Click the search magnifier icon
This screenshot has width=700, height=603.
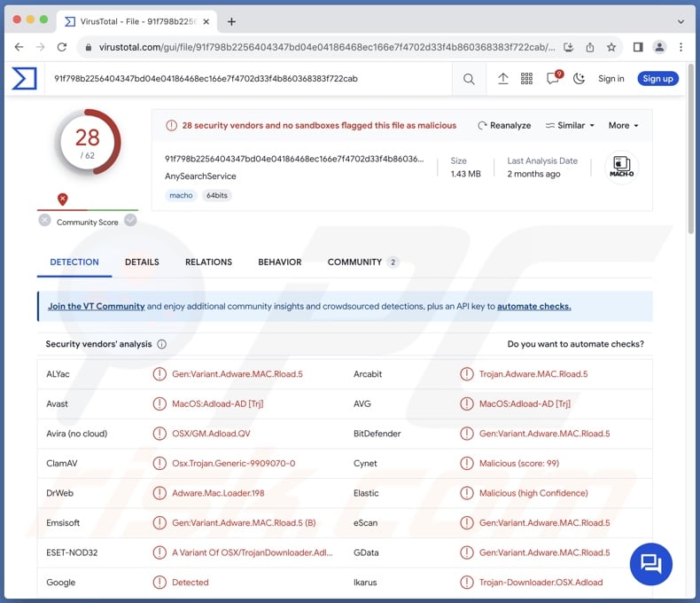click(469, 79)
